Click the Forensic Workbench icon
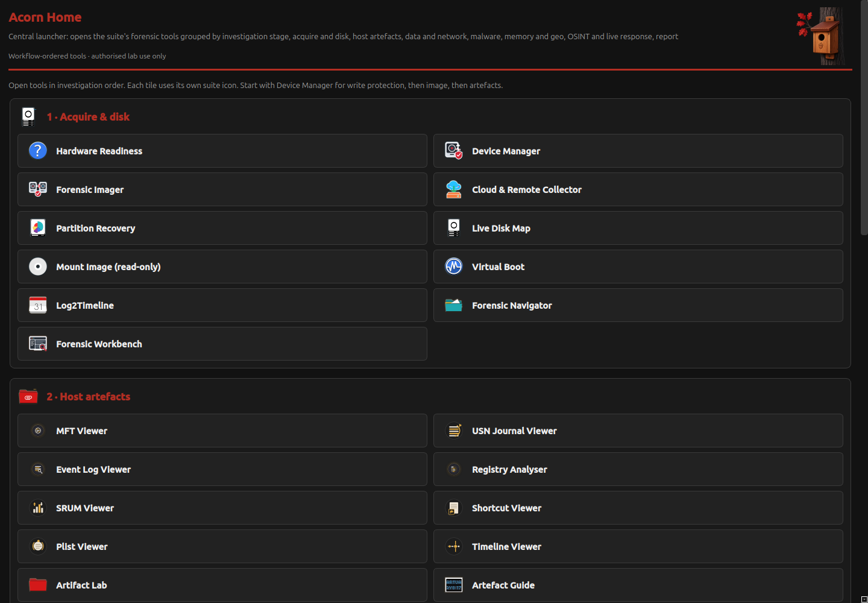This screenshot has width=868, height=603. (38, 344)
